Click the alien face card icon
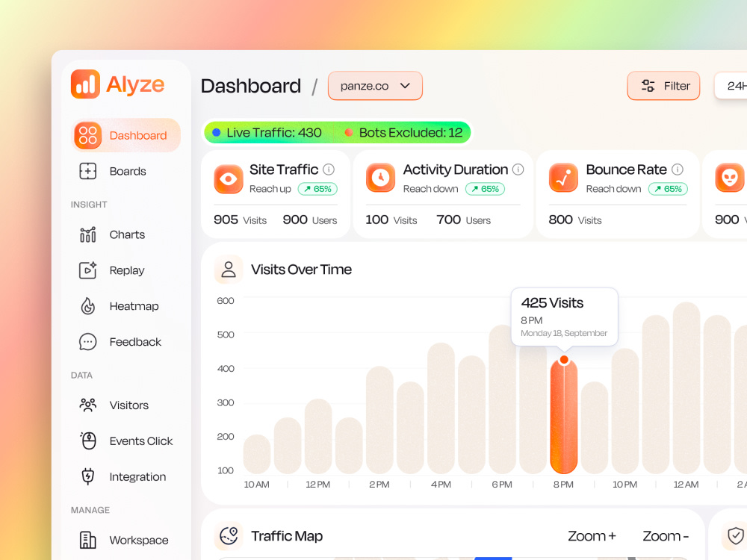The width and height of the screenshot is (747, 560). tap(730, 178)
